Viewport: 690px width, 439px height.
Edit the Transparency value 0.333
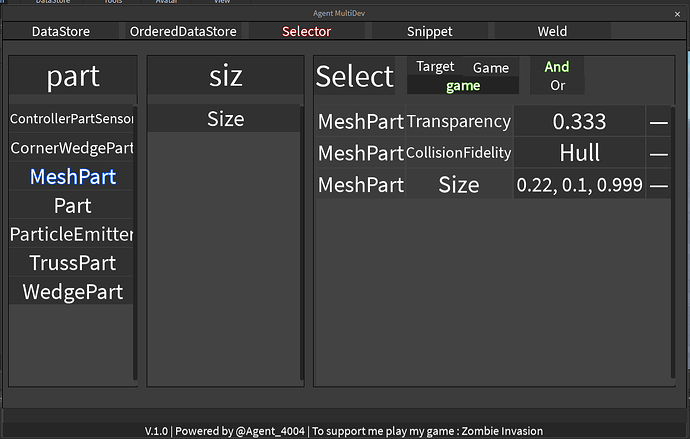pos(579,122)
